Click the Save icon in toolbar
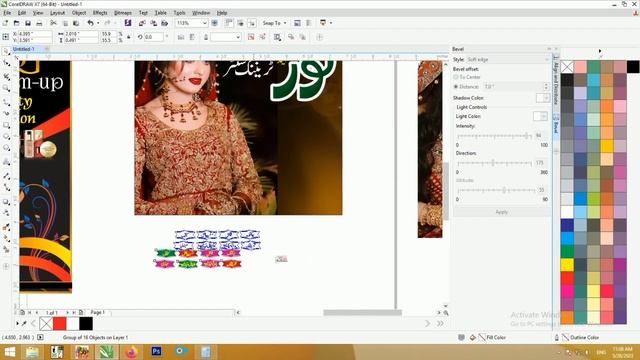 tap(27, 23)
